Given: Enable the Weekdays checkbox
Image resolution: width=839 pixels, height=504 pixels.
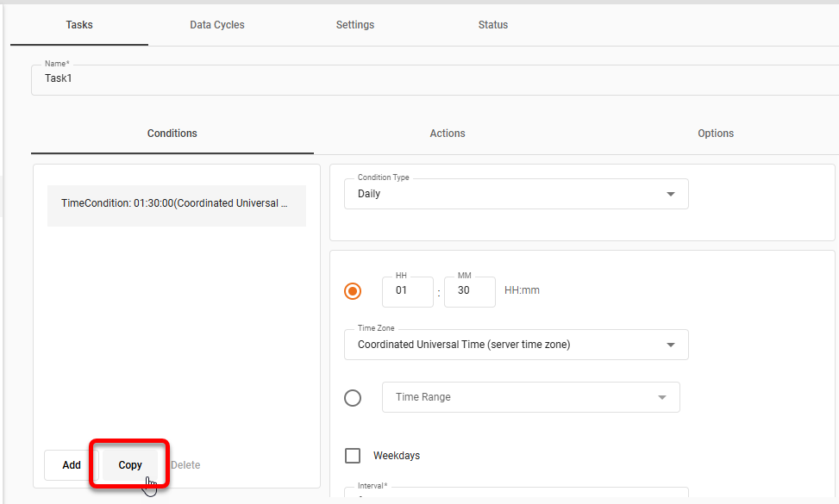Looking at the screenshot, I should 353,456.
